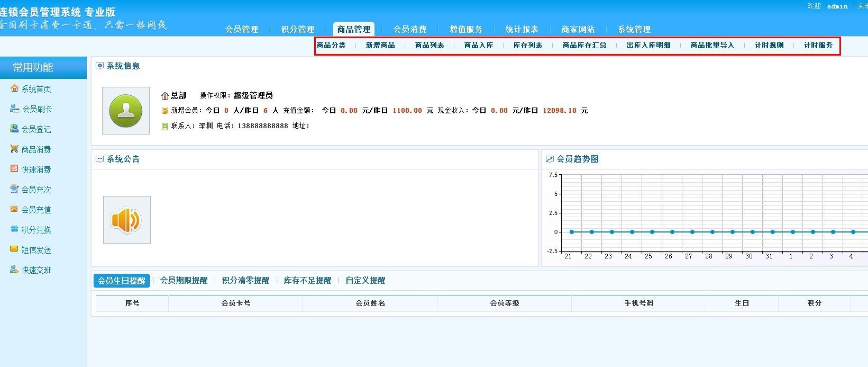Open 计时服务 submenu item

coord(818,46)
